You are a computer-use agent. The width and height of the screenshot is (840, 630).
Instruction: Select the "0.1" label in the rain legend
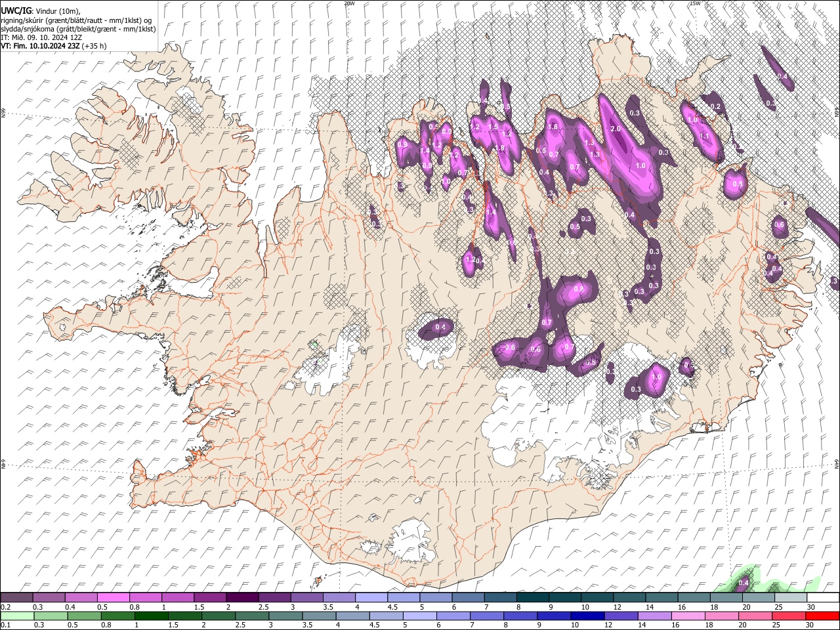(6, 624)
